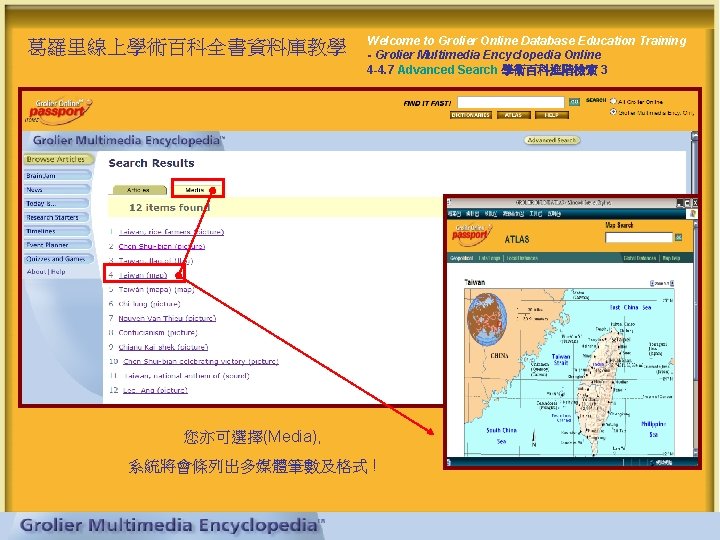
Task: Maximize the Atlas browser window
Action: pos(687,202)
